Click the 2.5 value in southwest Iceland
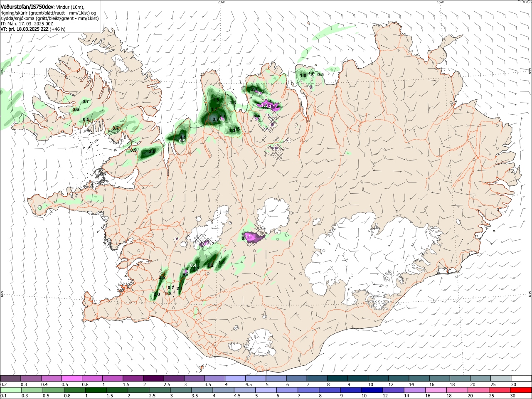Viewport: 532px width, 399px height. (162, 277)
